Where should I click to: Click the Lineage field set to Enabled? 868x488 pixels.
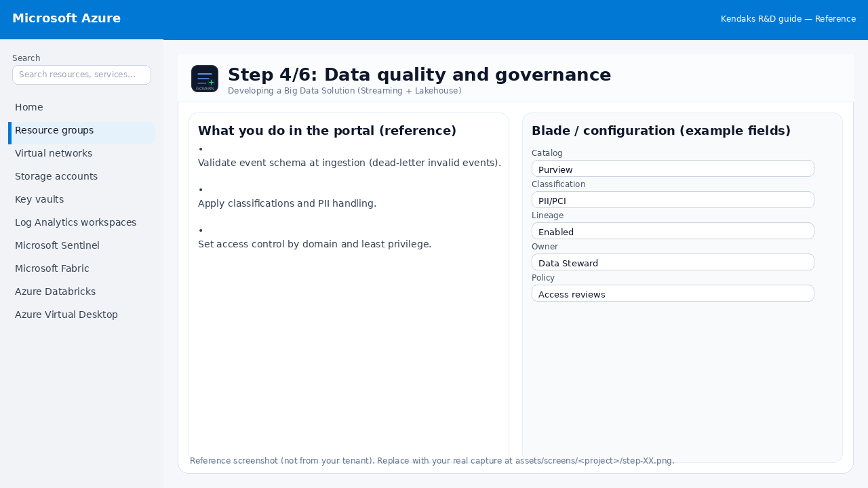pos(673,230)
